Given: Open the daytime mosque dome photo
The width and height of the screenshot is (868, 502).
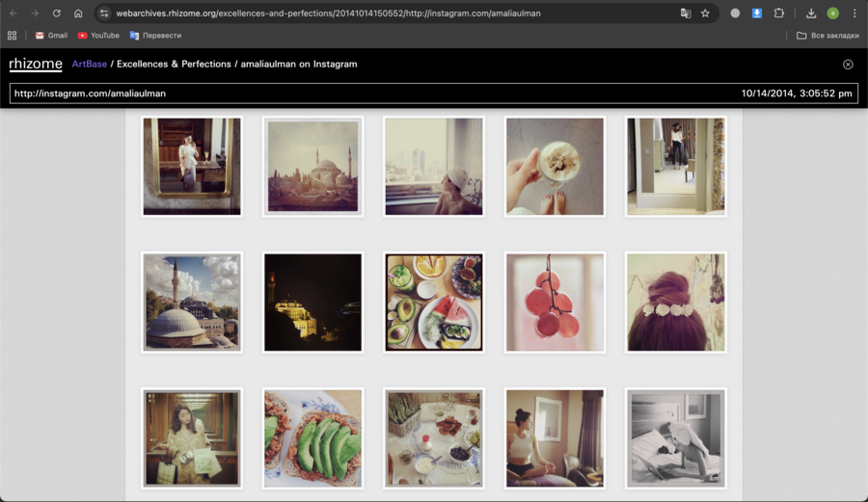Looking at the screenshot, I should (192, 303).
